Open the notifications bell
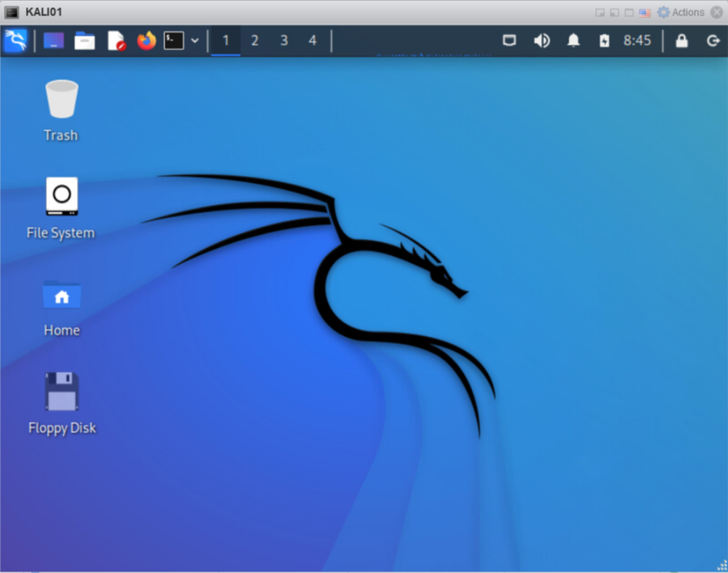728x573 pixels. coord(573,41)
